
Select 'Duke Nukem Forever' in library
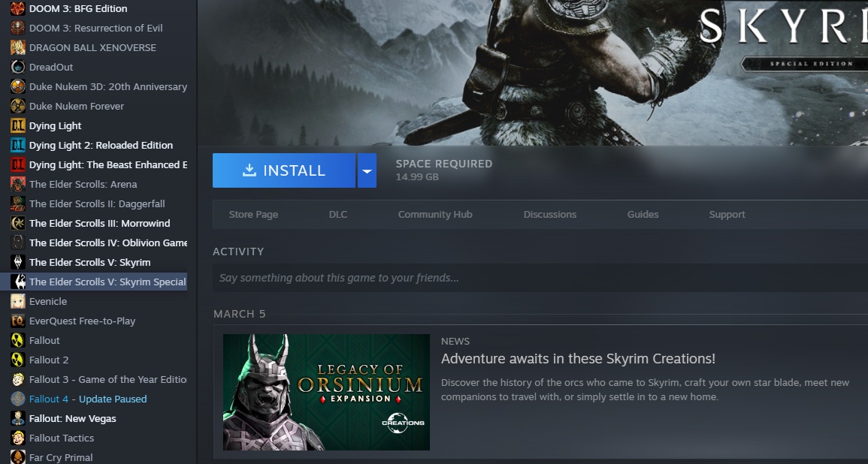click(x=77, y=106)
